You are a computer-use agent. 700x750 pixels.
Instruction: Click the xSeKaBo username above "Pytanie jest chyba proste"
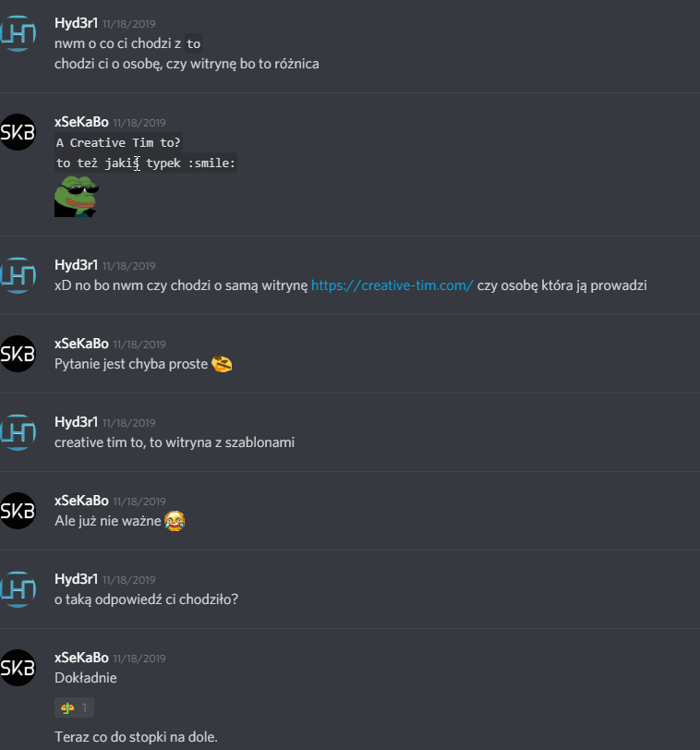[x=81, y=344]
